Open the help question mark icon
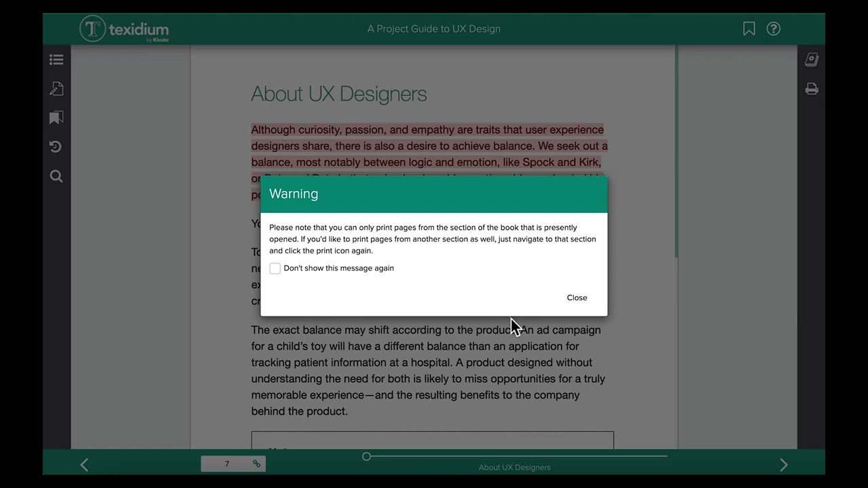The height and width of the screenshot is (488, 868). tap(774, 28)
